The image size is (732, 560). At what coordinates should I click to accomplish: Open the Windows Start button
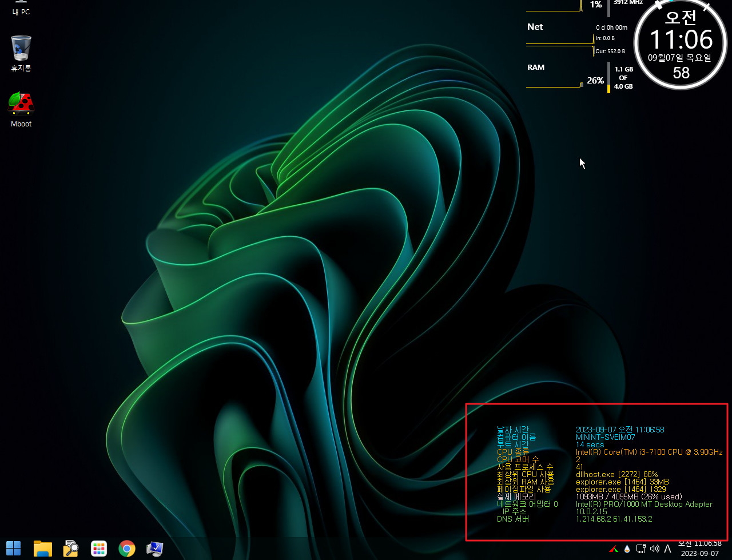(x=14, y=549)
